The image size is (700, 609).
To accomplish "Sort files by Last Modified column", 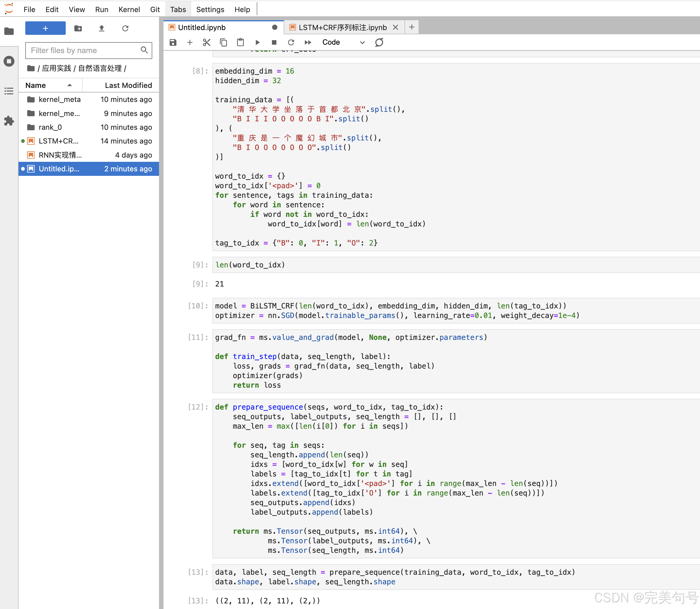I will (x=128, y=85).
